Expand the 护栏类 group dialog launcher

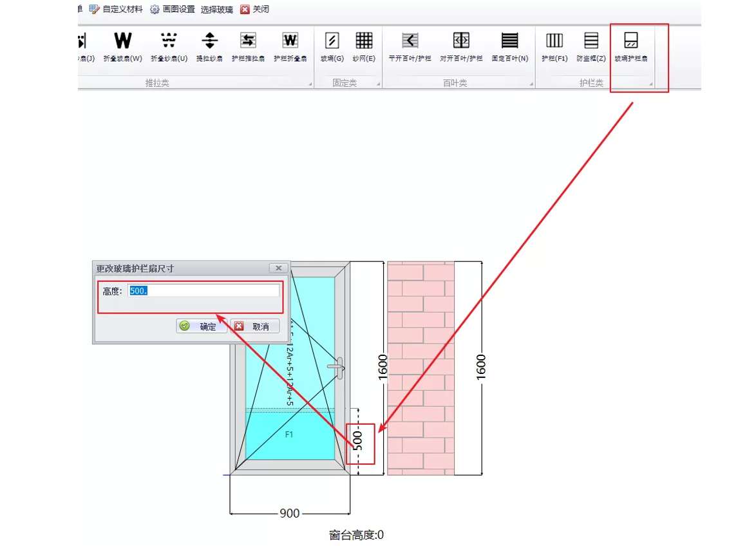click(650, 84)
